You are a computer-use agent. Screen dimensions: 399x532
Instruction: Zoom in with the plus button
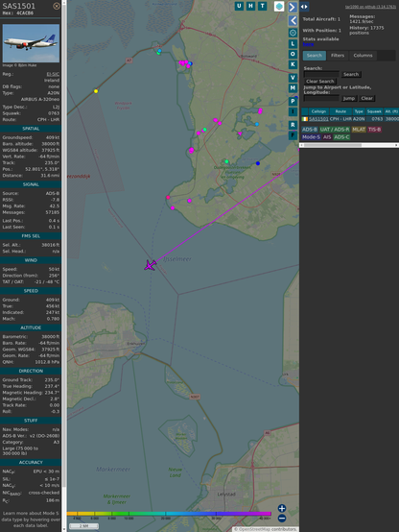tap(282, 508)
